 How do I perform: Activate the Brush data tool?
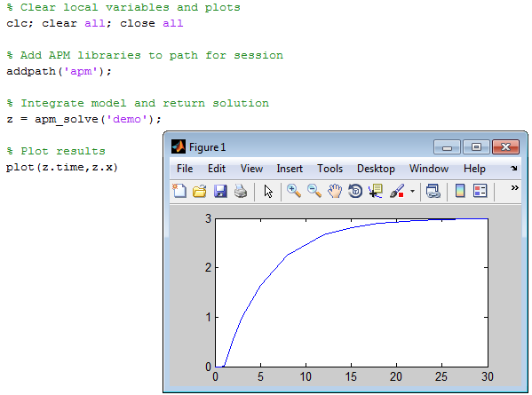(x=397, y=191)
